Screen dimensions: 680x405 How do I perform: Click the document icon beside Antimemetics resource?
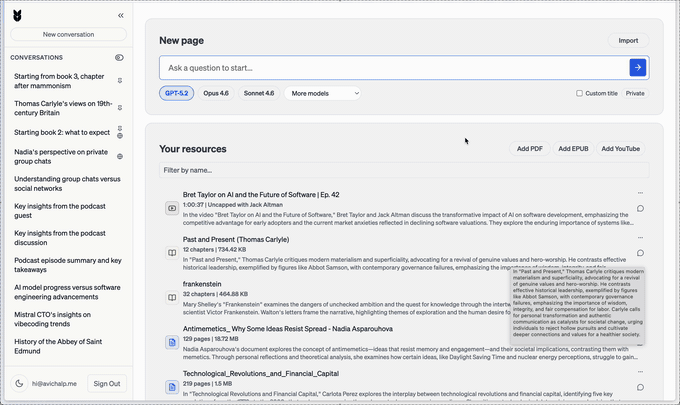172,342
